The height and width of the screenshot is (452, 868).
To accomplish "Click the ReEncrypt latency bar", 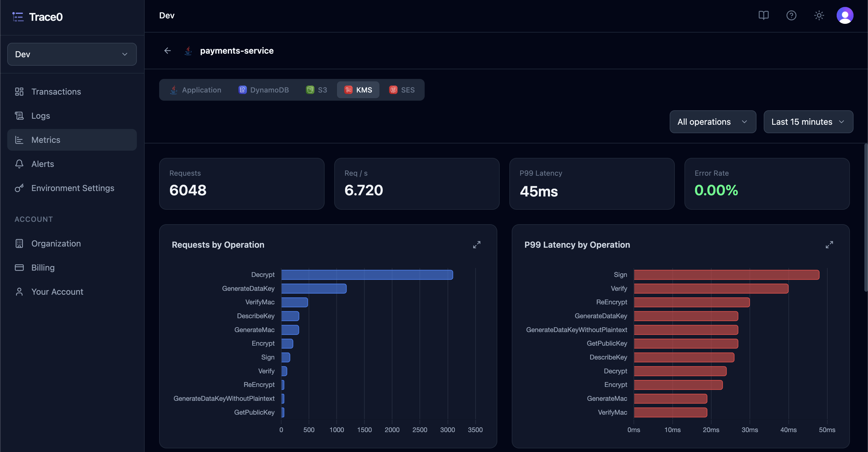I will (x=692, y=302).
